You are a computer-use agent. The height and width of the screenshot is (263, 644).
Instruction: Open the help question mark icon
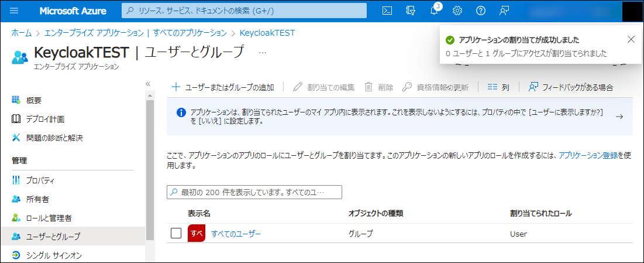tap(481, 11)
